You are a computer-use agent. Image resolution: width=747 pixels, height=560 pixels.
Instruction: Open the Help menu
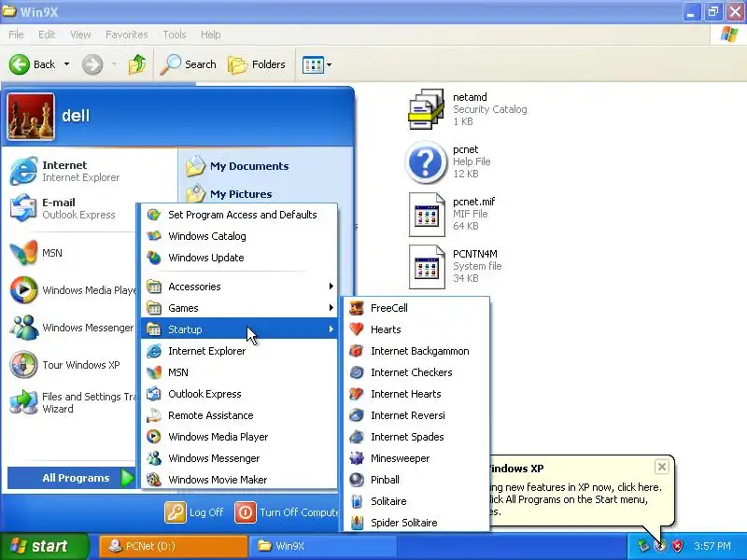(x=210, y=35)
